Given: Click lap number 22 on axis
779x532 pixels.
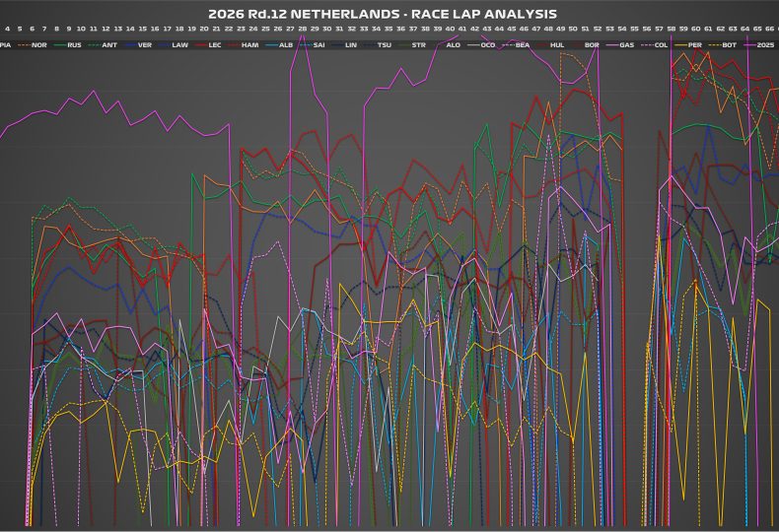Looking at the screenshot, I should (x=229, y=30).
